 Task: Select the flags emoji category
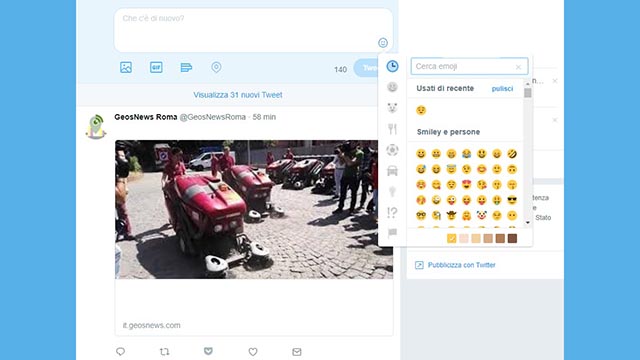coord(392,233)
